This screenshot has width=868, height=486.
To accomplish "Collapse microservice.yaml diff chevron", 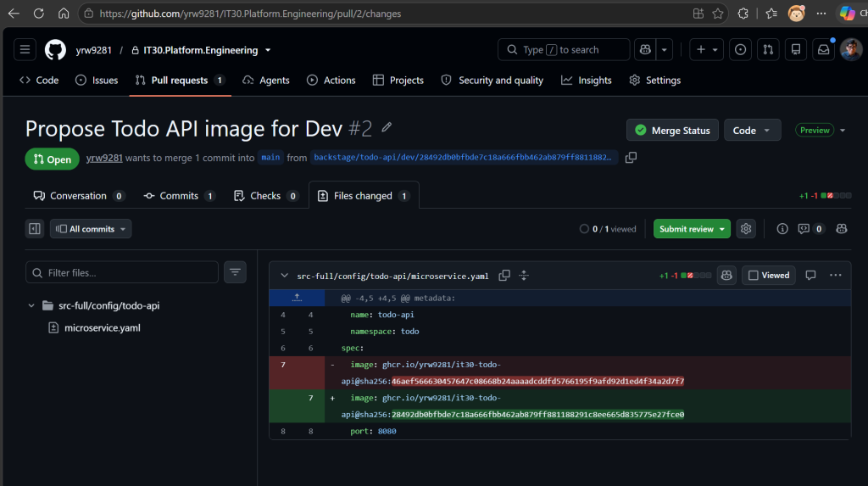I will (x=284, y=276).
